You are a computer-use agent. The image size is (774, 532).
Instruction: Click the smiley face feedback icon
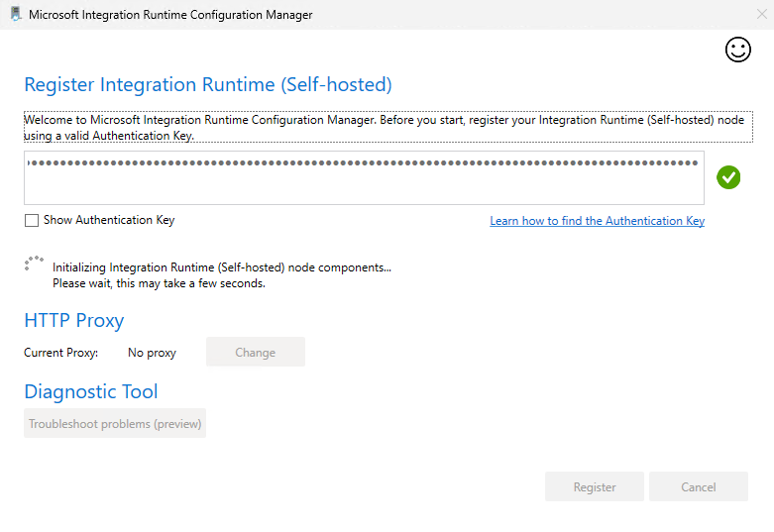pos(738,51)
